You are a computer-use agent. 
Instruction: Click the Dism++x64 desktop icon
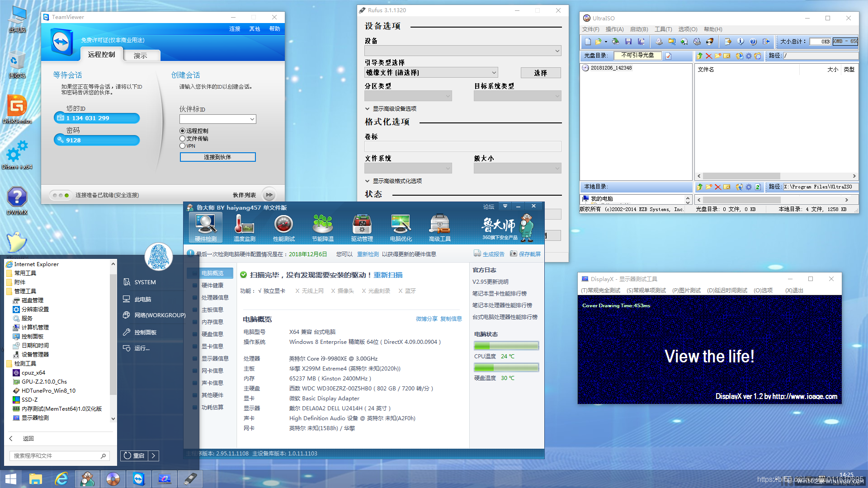click(x=17, y=155)
